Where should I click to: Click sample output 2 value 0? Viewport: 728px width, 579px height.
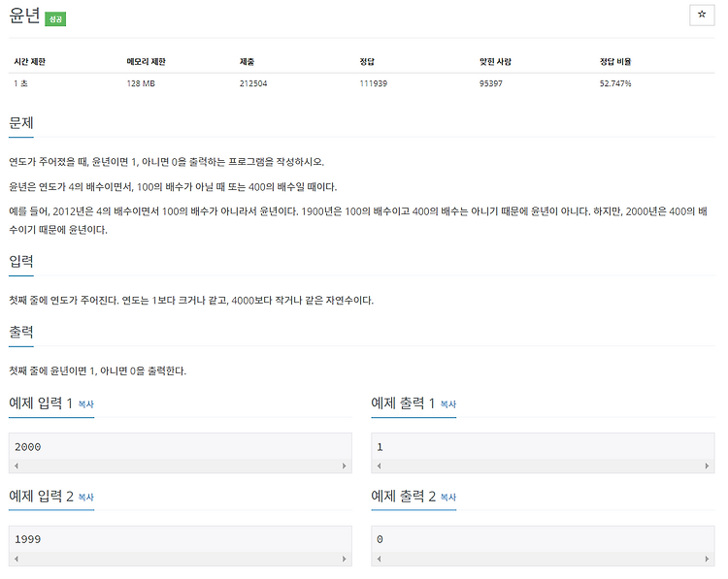coord(380,539)
